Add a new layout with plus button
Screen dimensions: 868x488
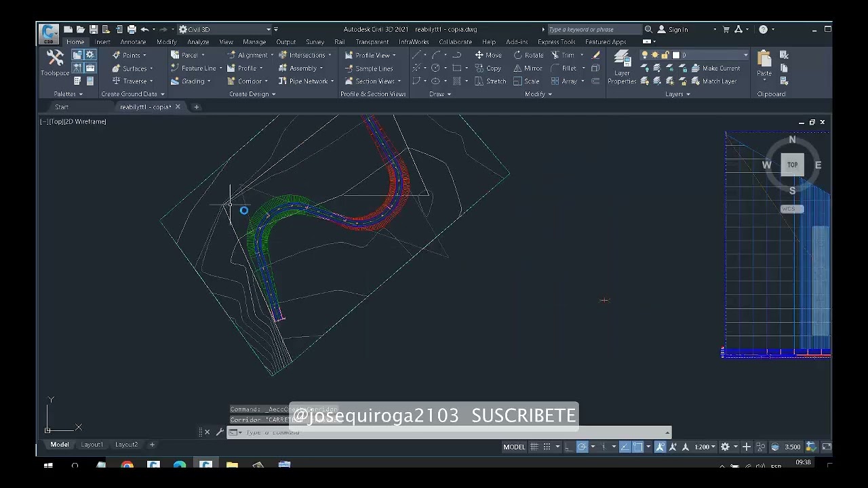[152, 445]
